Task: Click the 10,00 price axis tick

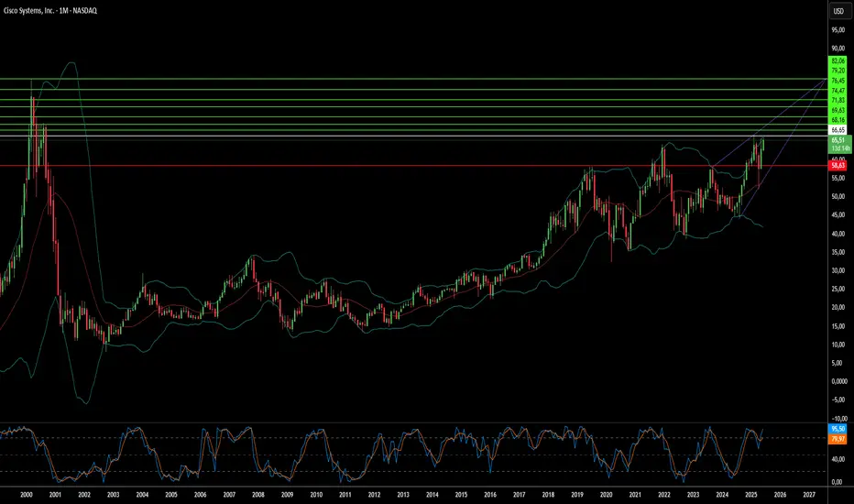Action: [x=838, y=345]
